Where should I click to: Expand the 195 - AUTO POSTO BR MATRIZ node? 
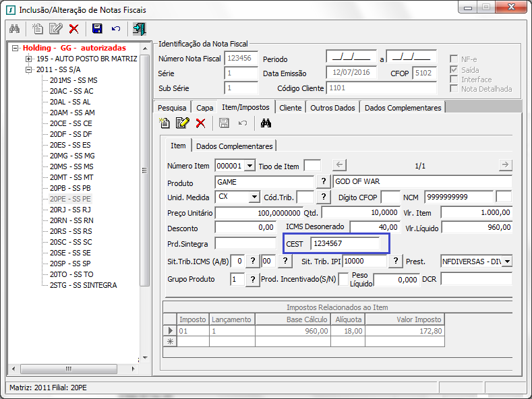(29, 59)
